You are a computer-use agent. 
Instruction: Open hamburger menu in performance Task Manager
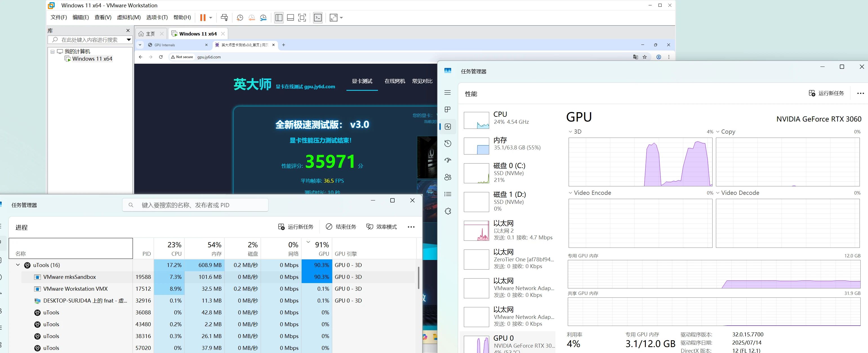(448, 92)
